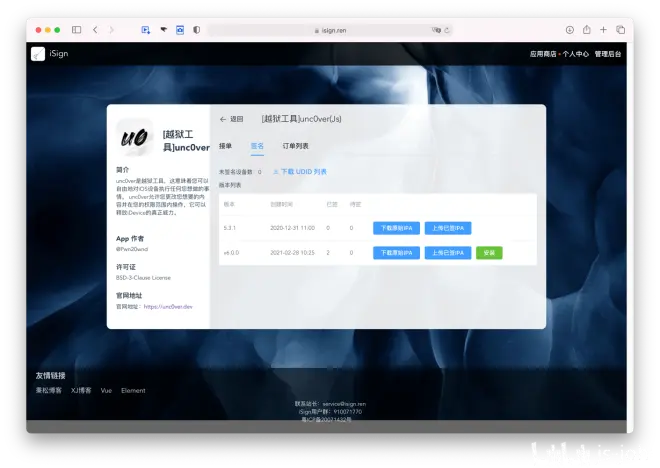660x468 pixels.
Task: Click the green install button for v6.0.0
Action: point(489,253)
